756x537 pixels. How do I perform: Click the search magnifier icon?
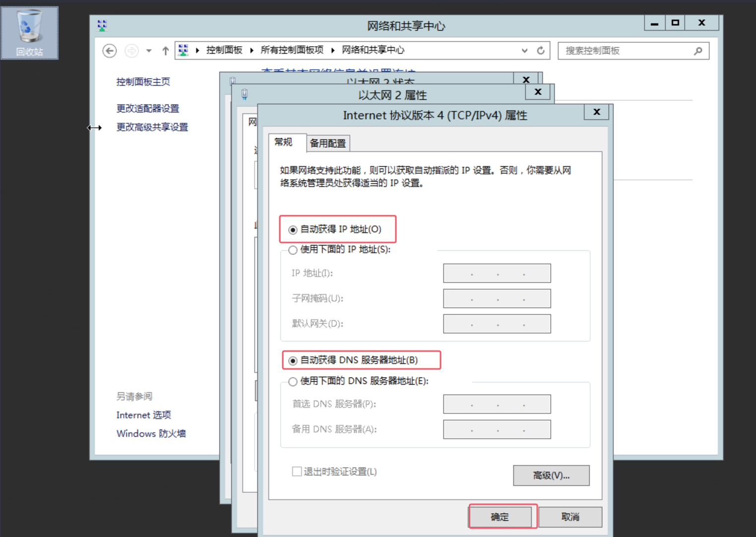point(698,51)
